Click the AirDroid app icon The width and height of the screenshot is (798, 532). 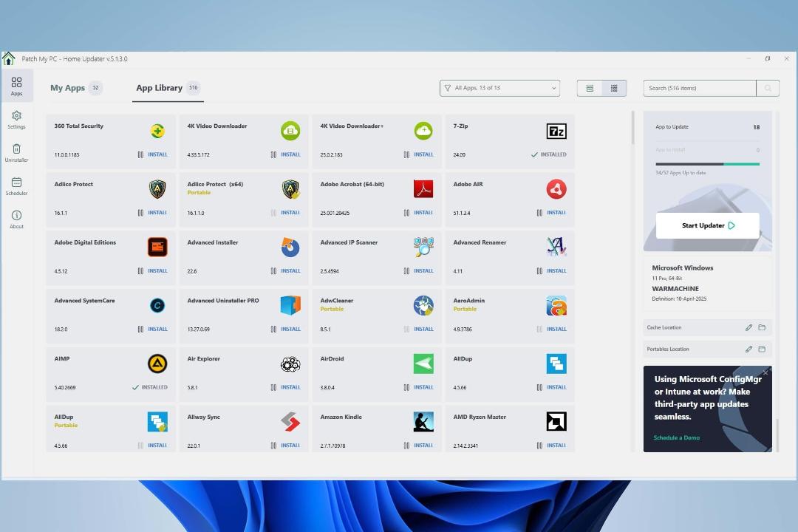423,364
